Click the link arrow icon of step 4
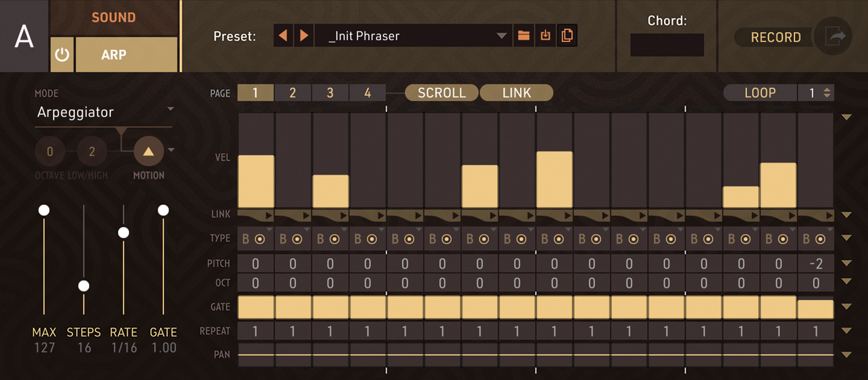 [381, 216]
